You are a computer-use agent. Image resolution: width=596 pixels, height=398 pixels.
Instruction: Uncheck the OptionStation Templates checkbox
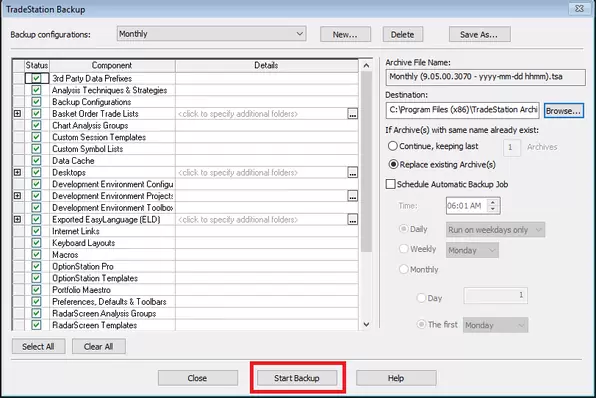[36, 278]
